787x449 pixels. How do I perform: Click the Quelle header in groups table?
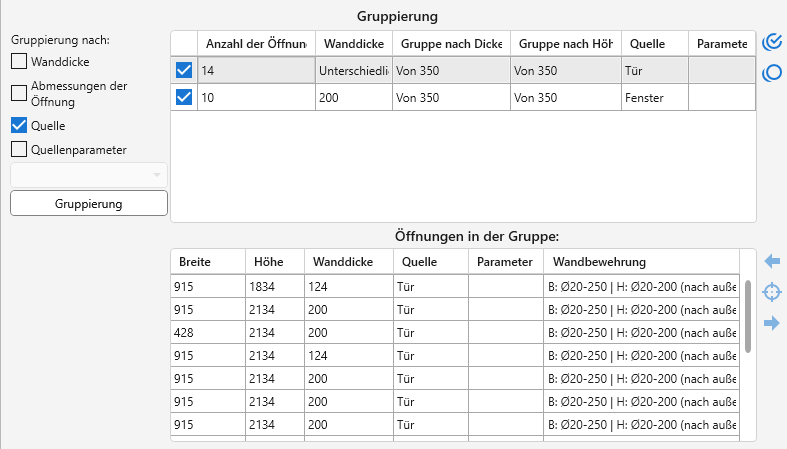coord(655,44)
